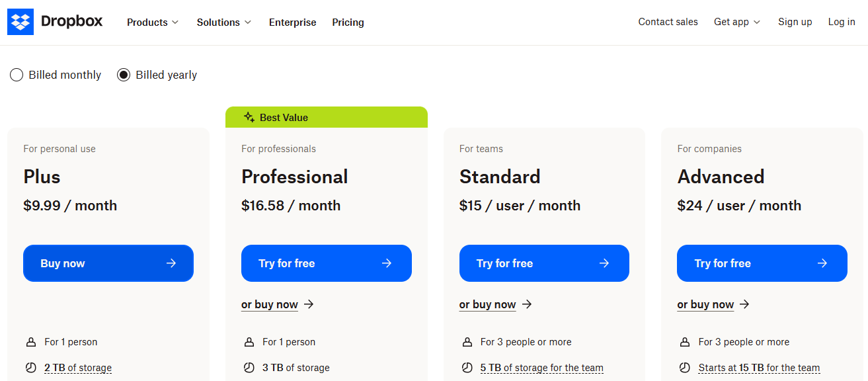Image resolution: width=868 pixels, height=381 pixels.
Task: Click the storage pie icon in the Professional plan
Action: coord(249,368)
